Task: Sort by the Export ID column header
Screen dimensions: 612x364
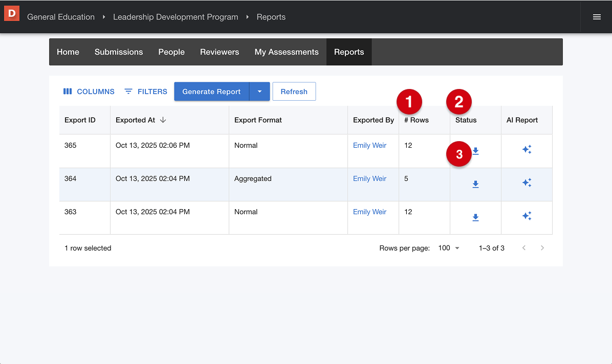Action: (85, 120)
